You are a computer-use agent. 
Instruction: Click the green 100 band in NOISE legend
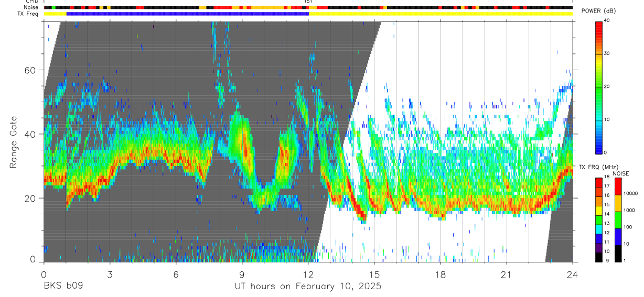pyautogui.click(x=618, y=219)
